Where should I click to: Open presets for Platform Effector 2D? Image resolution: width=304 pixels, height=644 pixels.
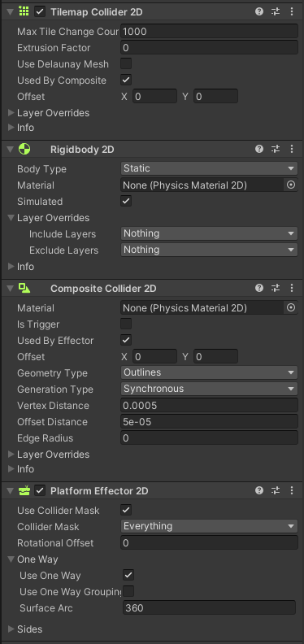pos(276,490)
